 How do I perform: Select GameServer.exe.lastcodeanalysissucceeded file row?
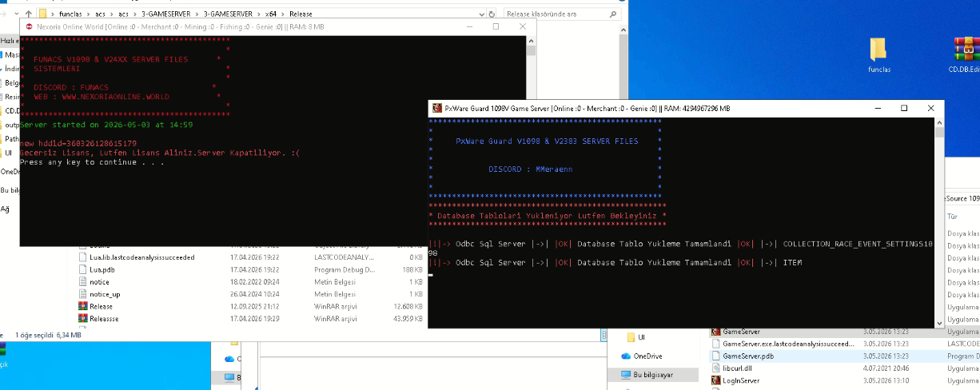tap(844, 343)
